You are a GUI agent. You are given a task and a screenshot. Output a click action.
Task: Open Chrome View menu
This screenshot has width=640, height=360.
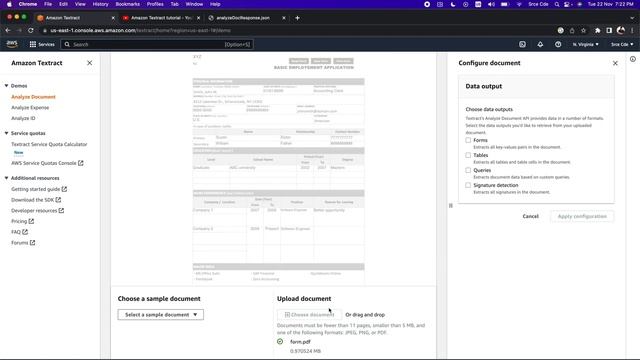(x=80, y=4)
